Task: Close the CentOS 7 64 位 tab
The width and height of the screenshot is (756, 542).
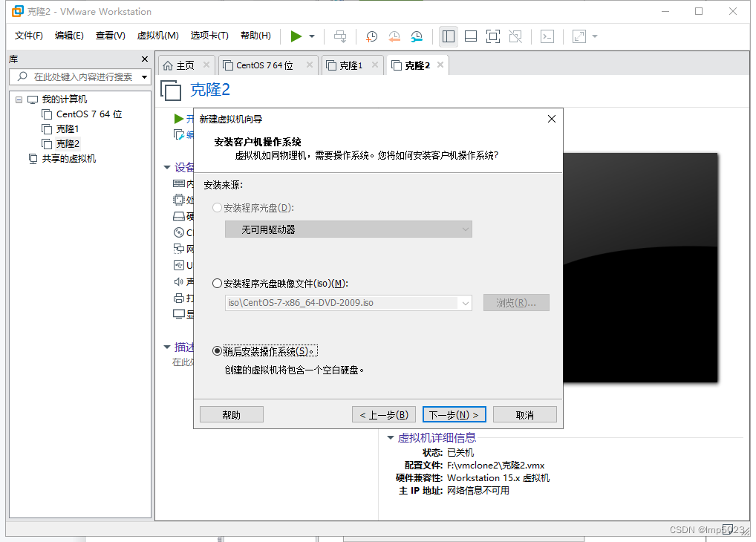Action: point(309,65)
